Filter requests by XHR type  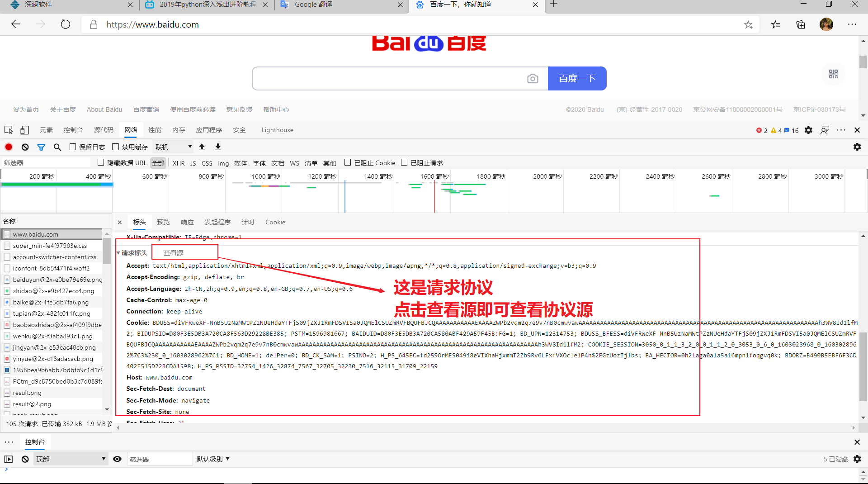click(x=179, y=163)
